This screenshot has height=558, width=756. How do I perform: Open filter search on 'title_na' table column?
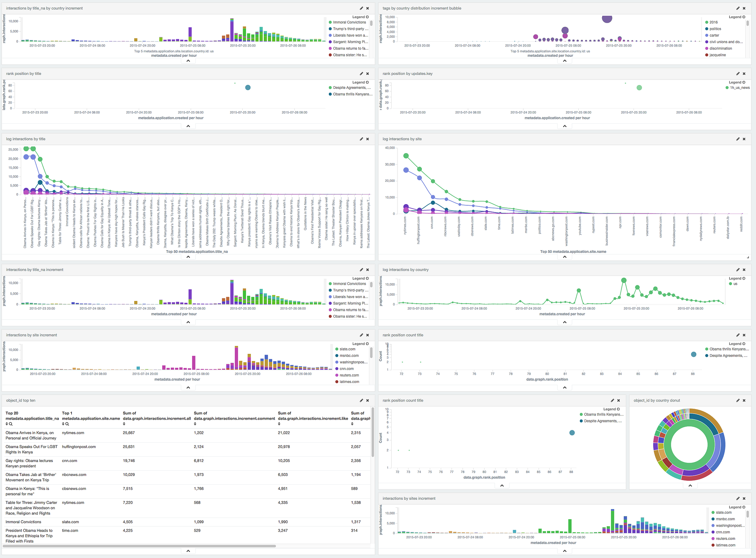click(11, 424)
